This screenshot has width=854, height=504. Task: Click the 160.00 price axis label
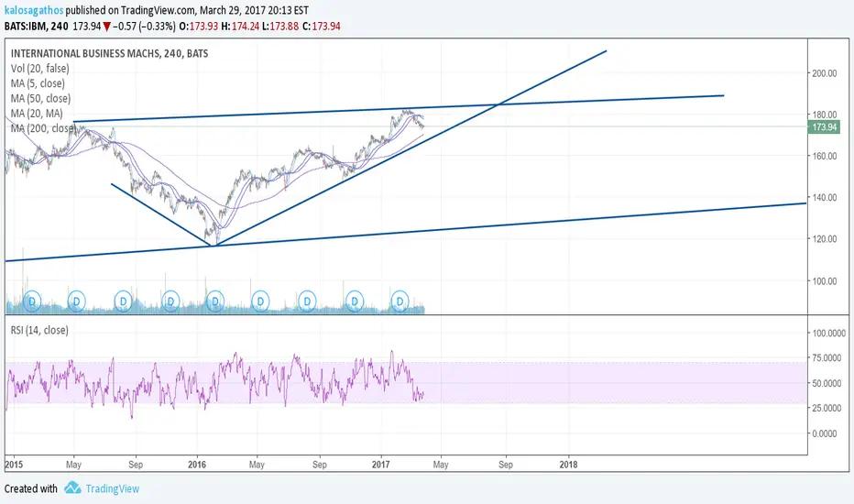(x=824, y=156)
